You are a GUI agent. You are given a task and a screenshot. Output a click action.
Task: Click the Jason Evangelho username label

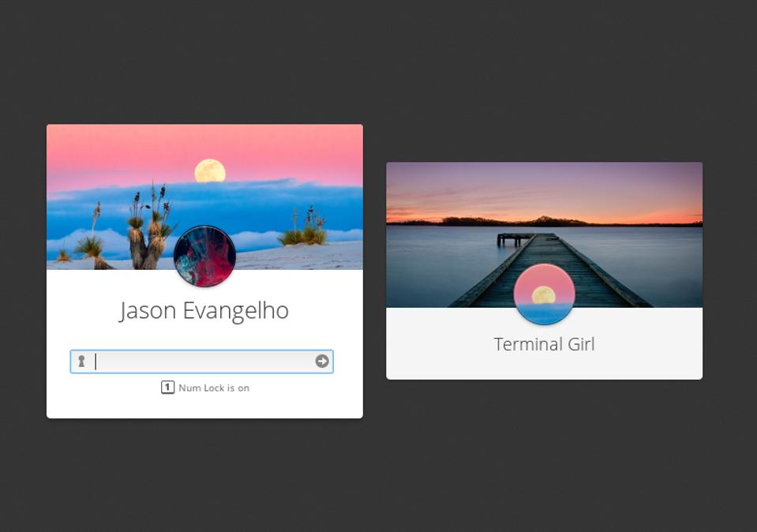point(204,310)
